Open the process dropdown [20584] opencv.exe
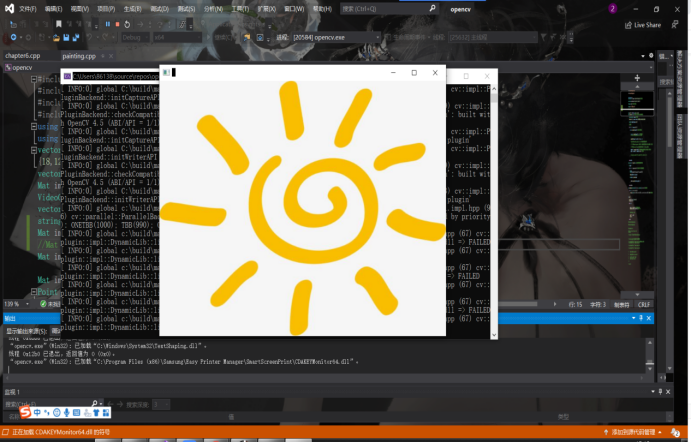Screen dimensions: 691x442 tap(336, 37)
